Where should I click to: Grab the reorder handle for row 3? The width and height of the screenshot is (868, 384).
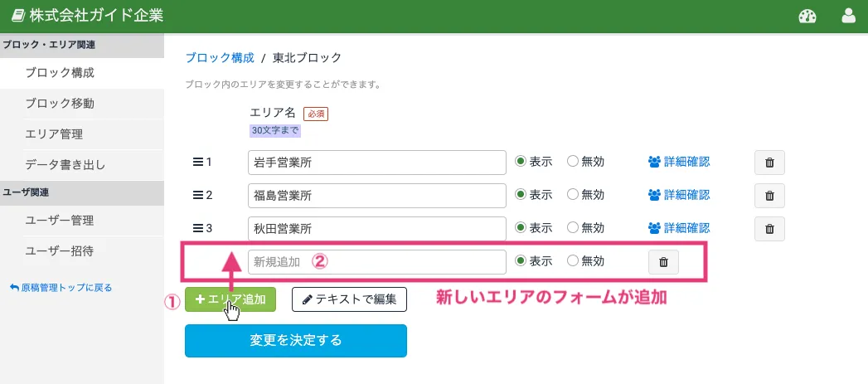click(197, 228)
